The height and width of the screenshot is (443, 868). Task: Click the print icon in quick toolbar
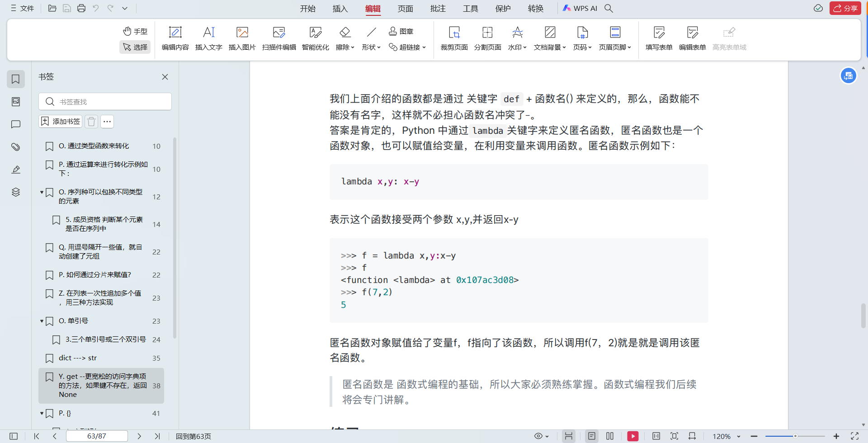coord(81,8)
